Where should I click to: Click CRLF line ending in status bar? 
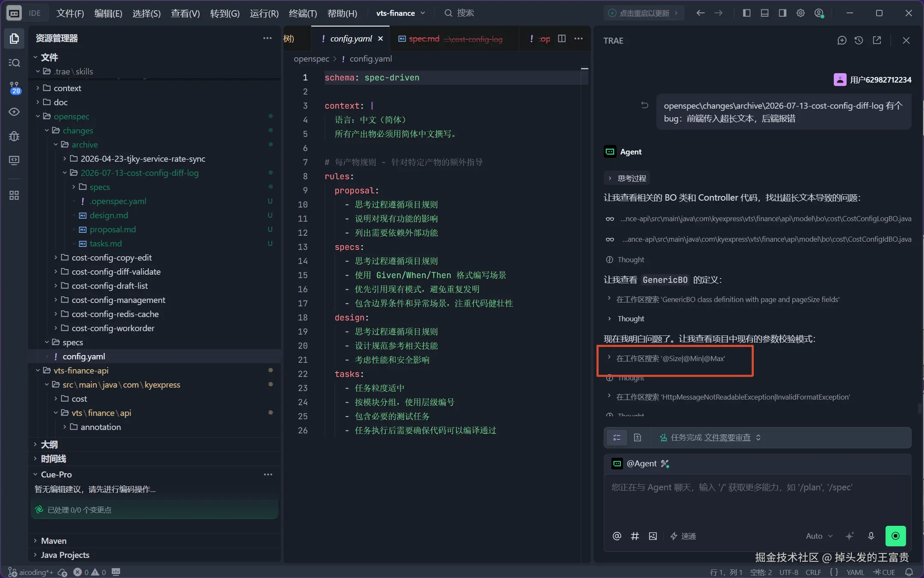813,572
